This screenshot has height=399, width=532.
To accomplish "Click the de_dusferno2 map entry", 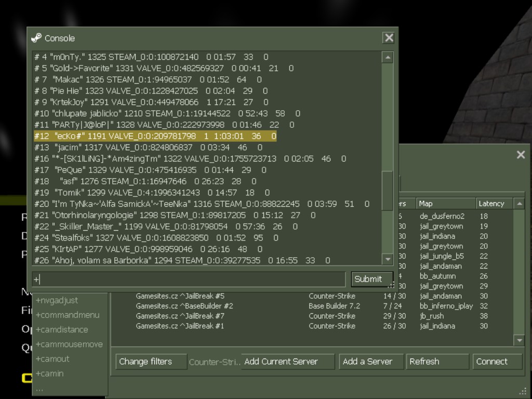I will (x=442, y=216).
